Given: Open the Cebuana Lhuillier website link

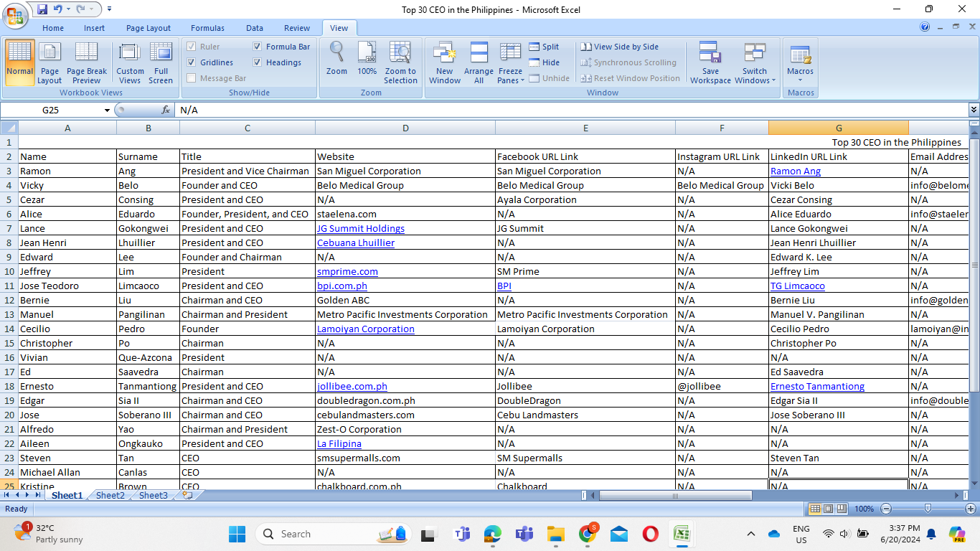Looking at the screenshot, I should pyautogui.click(x=356, y=242).
